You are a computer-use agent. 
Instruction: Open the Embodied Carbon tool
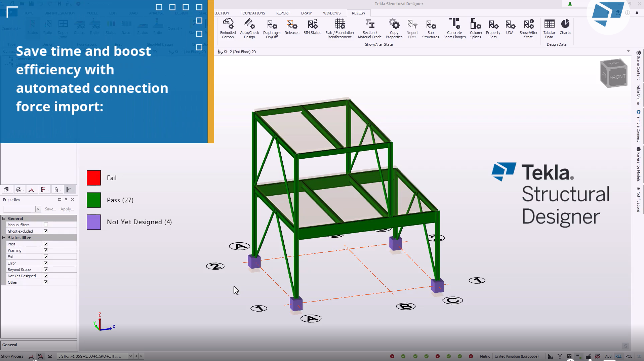click(228, 29)
